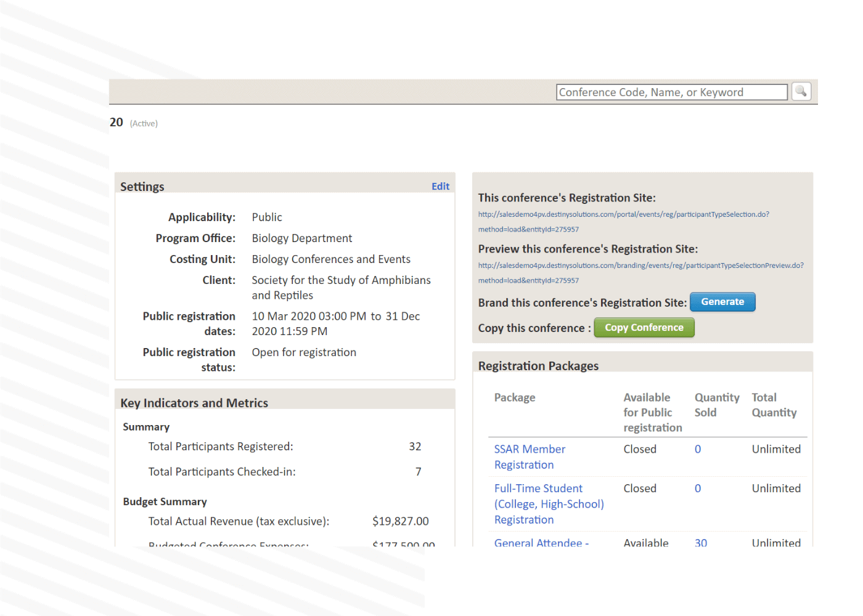
Task: Open the Edit link for Settings
Action: [440, 186]
